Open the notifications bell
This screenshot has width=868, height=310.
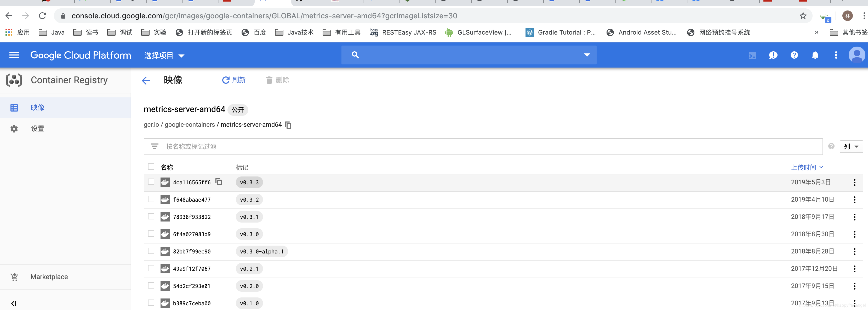point(815,55)
